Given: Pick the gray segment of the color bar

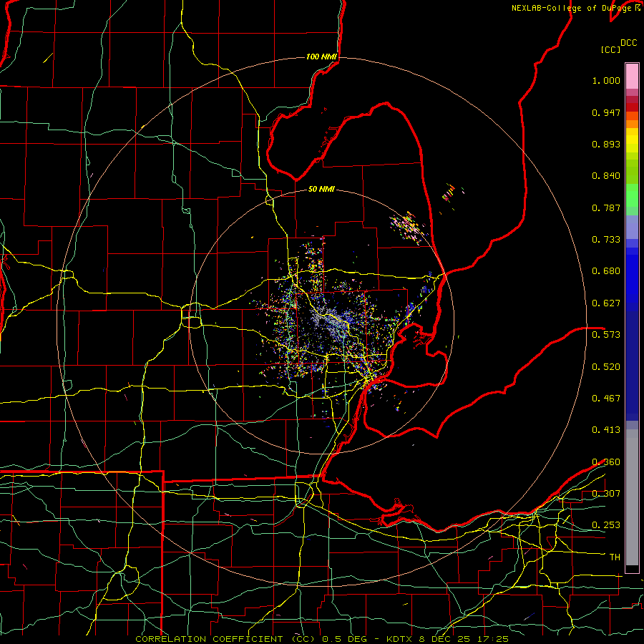Looking at the screenshot, I should click(632, 497).
